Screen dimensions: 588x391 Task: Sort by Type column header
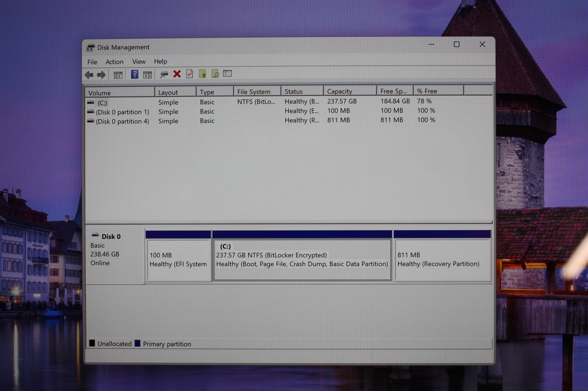[x=215, y=92]
